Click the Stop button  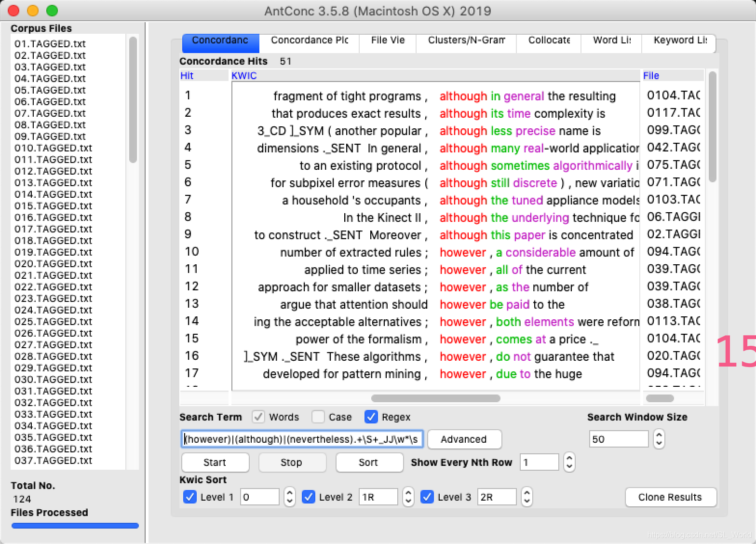pyautogui.click(x=292, y=462)
